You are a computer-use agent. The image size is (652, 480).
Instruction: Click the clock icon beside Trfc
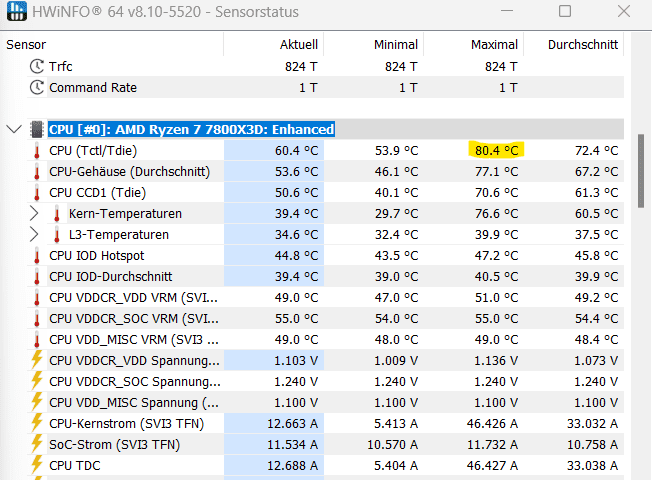(x=37, y=66)
